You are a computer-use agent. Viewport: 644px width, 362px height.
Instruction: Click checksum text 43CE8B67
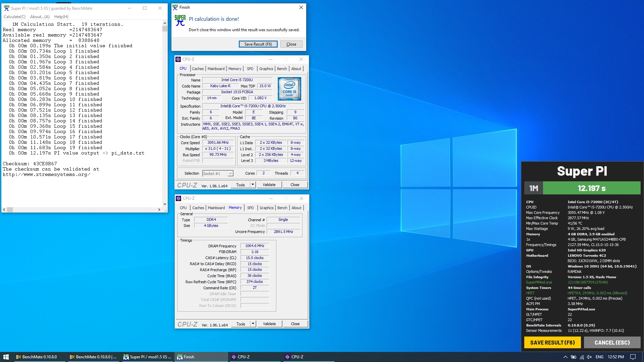click(x=45, y=164)
